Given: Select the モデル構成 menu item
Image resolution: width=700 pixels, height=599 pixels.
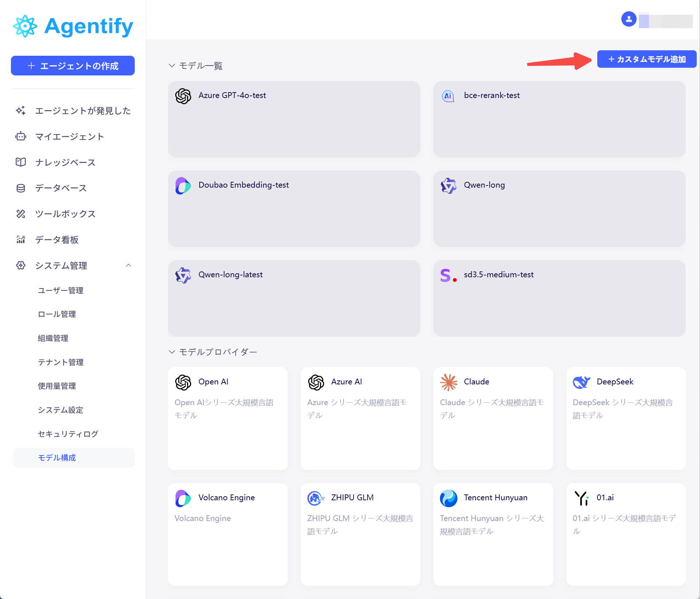Looking at the screenshot, I should click(57, 458).
